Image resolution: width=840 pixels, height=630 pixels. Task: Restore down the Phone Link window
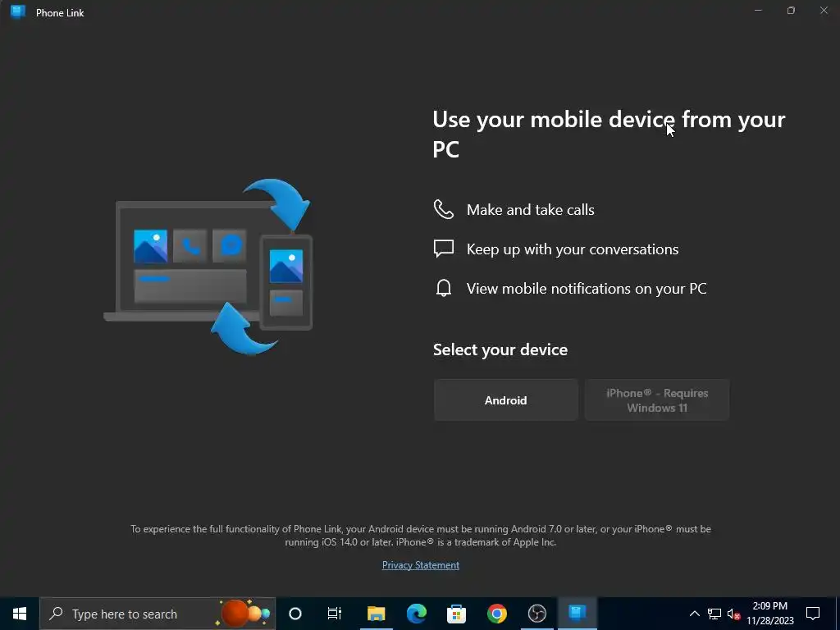[x=791, y=11]
